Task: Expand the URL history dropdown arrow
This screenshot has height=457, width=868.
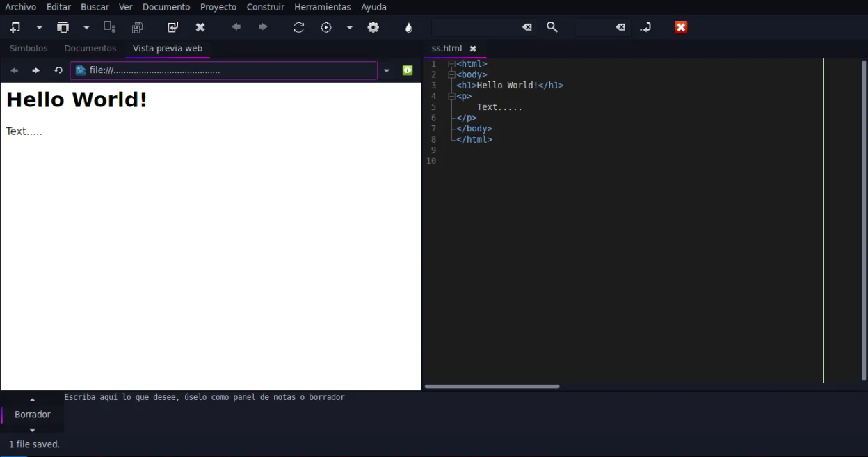Action: click(387, 71)
